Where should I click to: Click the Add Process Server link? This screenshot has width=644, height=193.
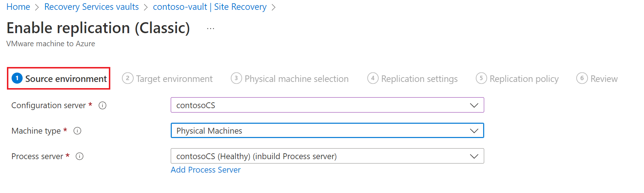click(206, 170)
